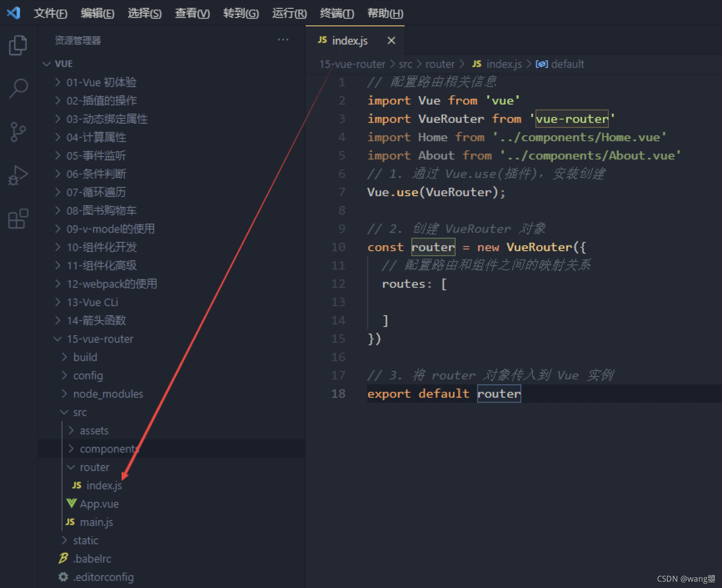722x588 pixels.
Task: Click the Vue icon beside App.vue
Action: (71, 503)
